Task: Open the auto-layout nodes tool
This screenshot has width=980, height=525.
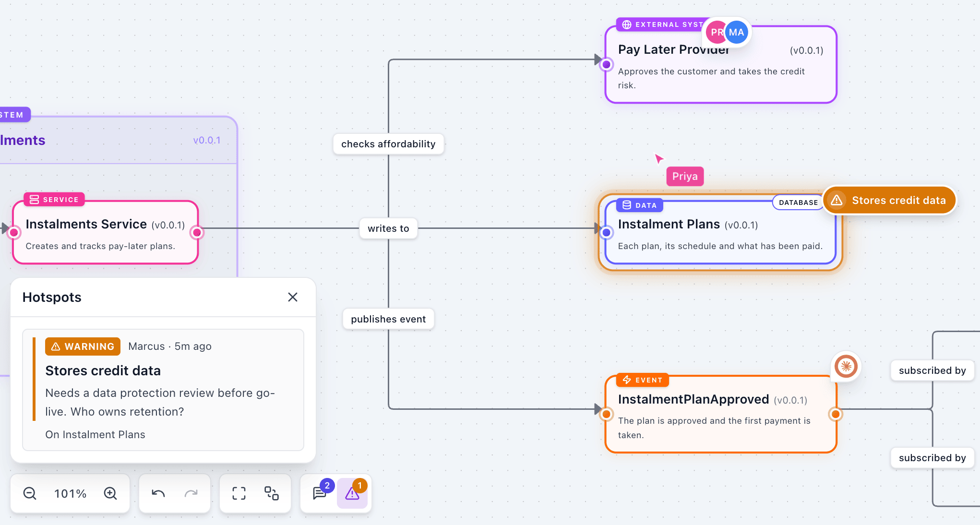Action: (x=272, y=493)
